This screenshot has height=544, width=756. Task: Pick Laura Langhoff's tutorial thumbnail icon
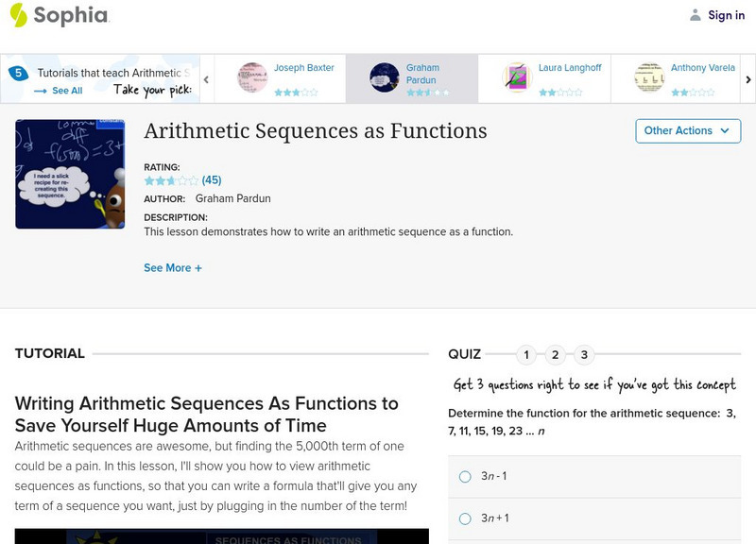click(517, 77)
